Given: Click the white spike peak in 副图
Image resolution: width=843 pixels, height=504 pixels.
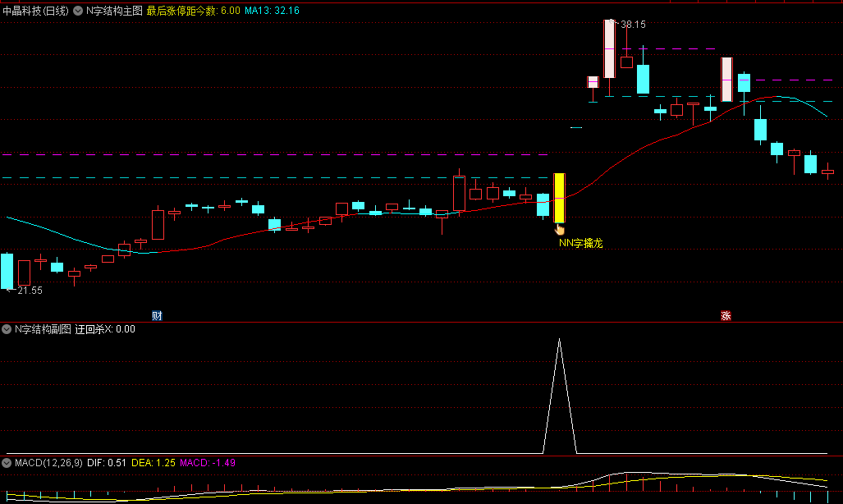Looking at the screenshot, I should point(560,340).
